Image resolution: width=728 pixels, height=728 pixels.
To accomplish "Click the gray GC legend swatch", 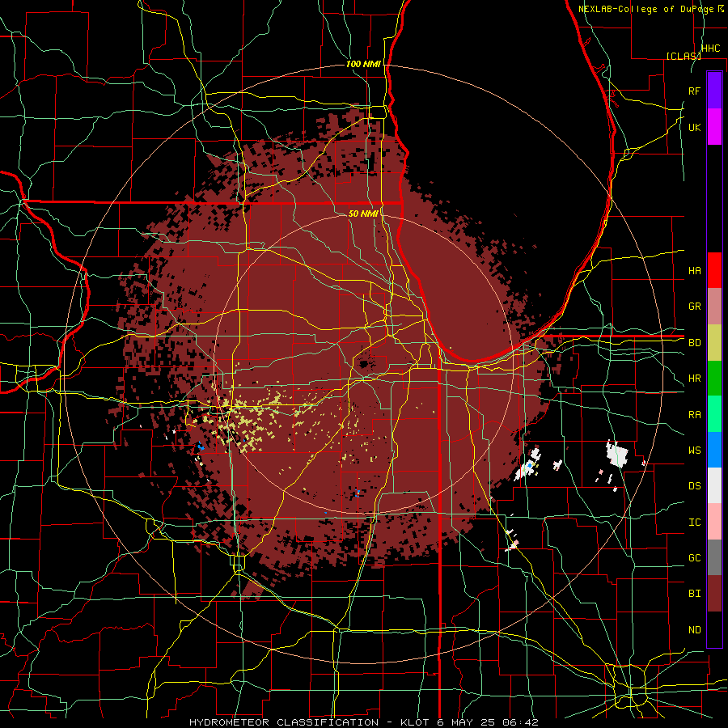I will (714, 557).
